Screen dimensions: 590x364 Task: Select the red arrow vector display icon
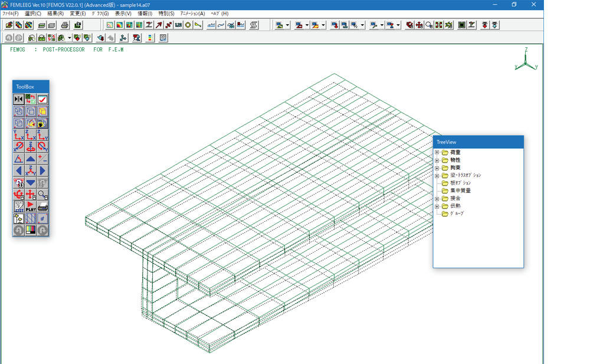click(159, 25)
